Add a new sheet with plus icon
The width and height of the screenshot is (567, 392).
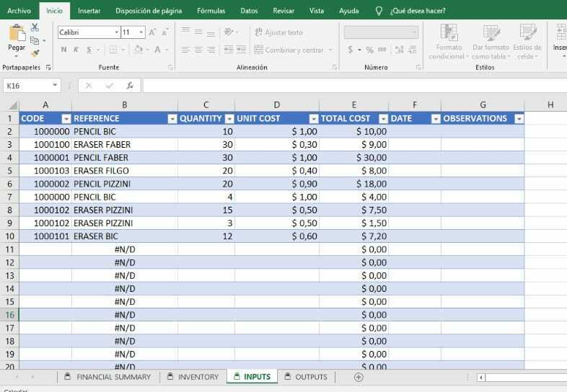pyautogui.click(x=359, y=377)
